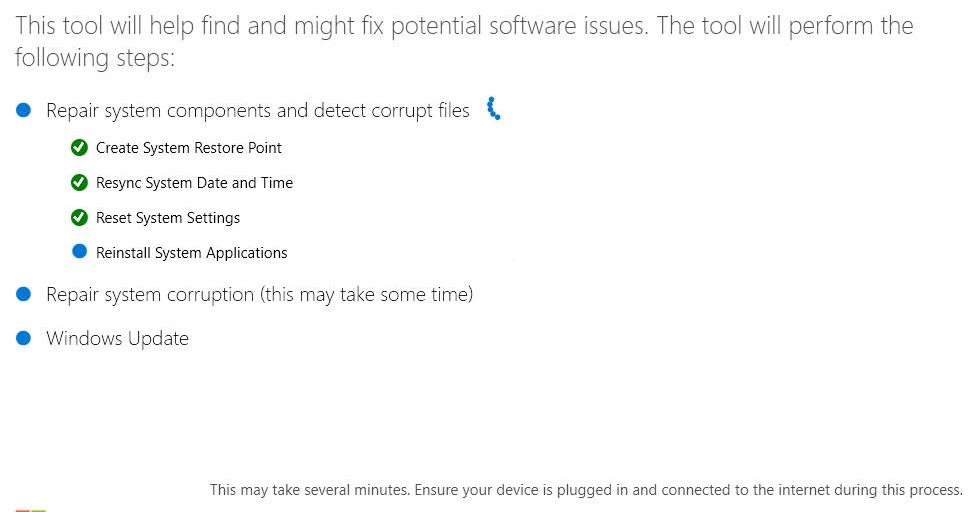
Task: Click the spinning progress indicator
Action: click(x=493, y=109)
